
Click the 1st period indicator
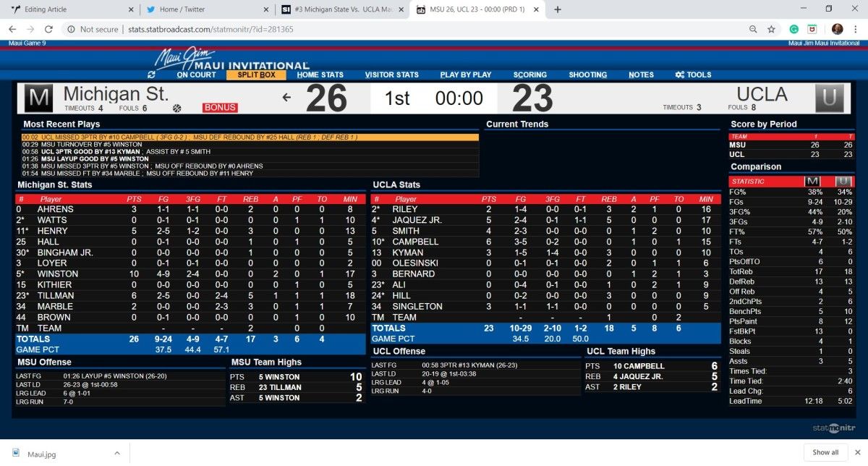[397, 98]
